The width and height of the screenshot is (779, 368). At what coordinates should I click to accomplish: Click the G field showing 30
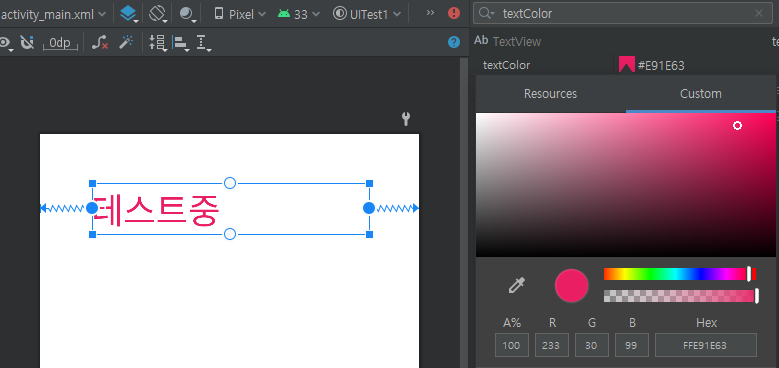[592, 345]
